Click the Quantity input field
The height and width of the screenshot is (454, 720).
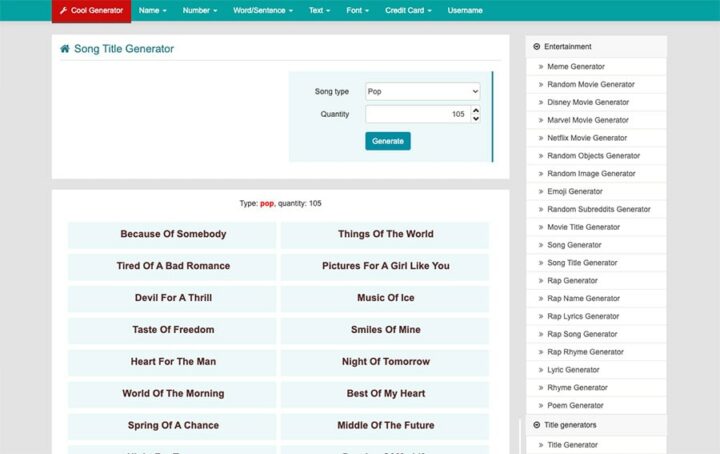tap(415, 114)
